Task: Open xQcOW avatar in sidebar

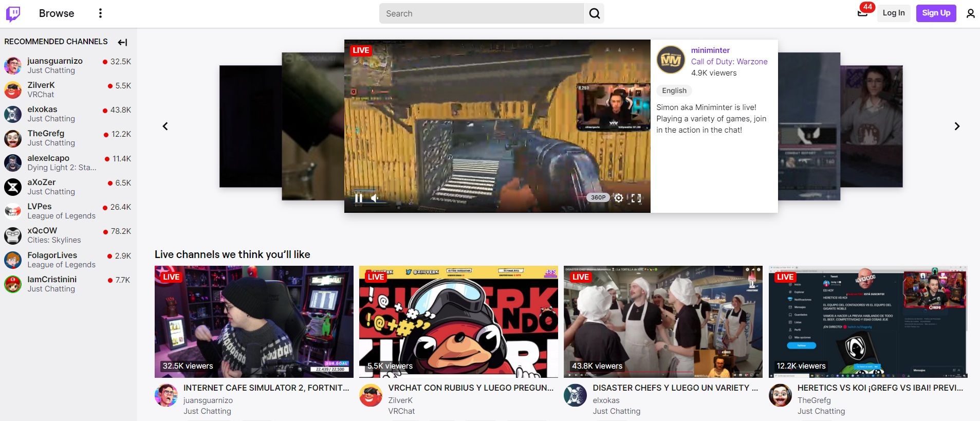Action: click(13, 235)
